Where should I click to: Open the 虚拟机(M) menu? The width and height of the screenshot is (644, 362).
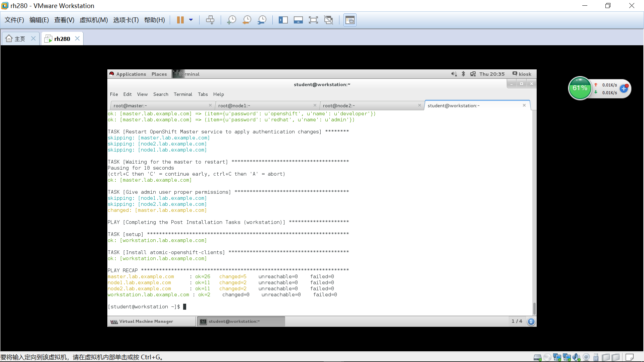(x=94, y=20)
